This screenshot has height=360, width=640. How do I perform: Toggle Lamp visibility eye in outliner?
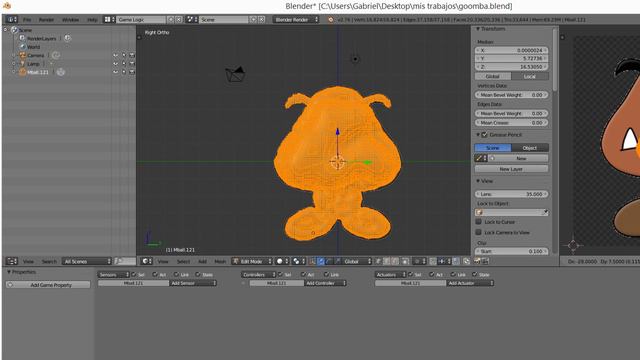point(116,64)
